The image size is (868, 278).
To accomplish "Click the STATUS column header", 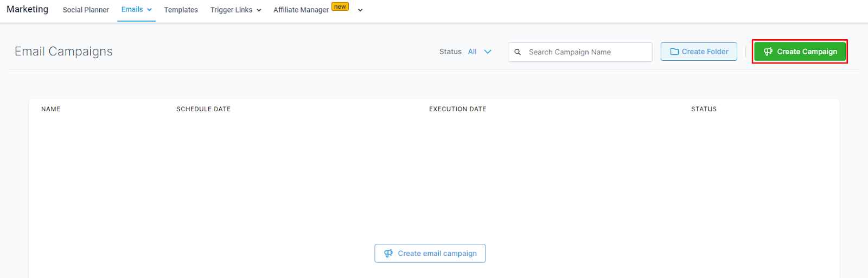I will point(704,109).
